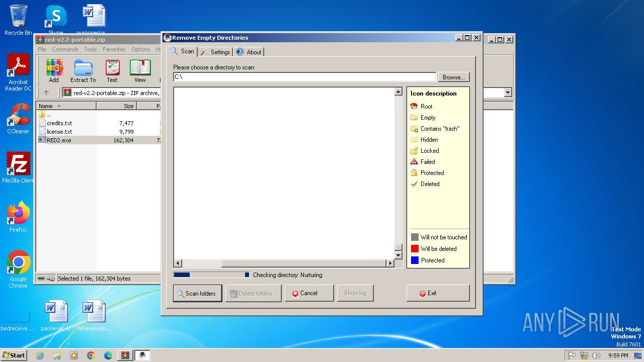Cancel the running directory scan
644x362 pixels.
click(x=309, y=293)
